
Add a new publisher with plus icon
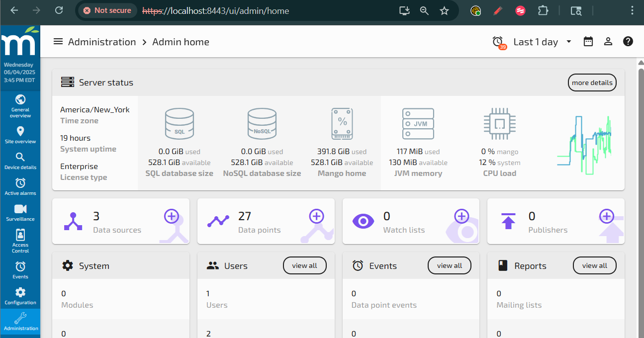pyautogui.click(x=606, y=216)
